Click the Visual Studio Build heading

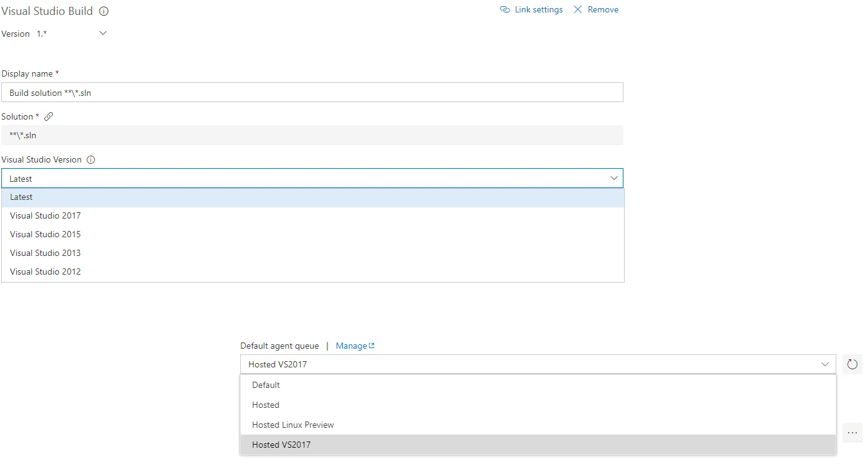click(x=47, y=11)
